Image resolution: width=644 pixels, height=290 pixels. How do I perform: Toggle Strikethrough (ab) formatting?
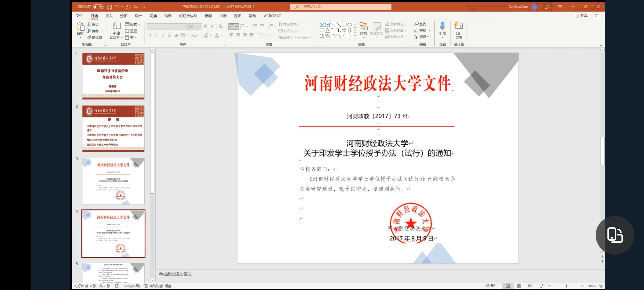pos(176,35)
